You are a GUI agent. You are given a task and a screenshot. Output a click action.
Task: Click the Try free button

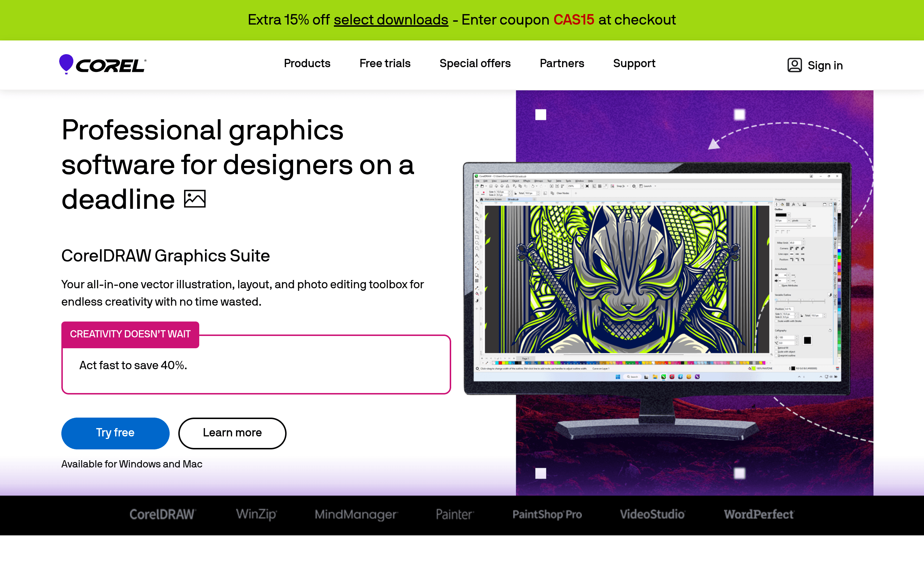point(115,433)
